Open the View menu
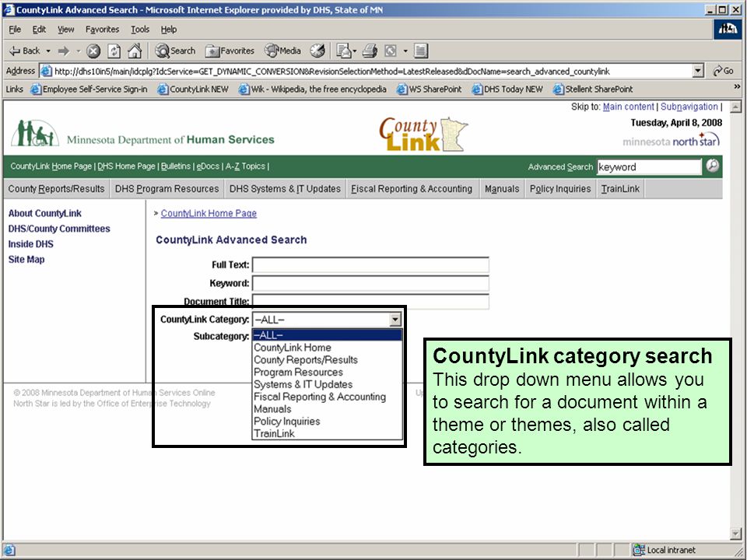747x560 pixels. [x=65, y=30]
